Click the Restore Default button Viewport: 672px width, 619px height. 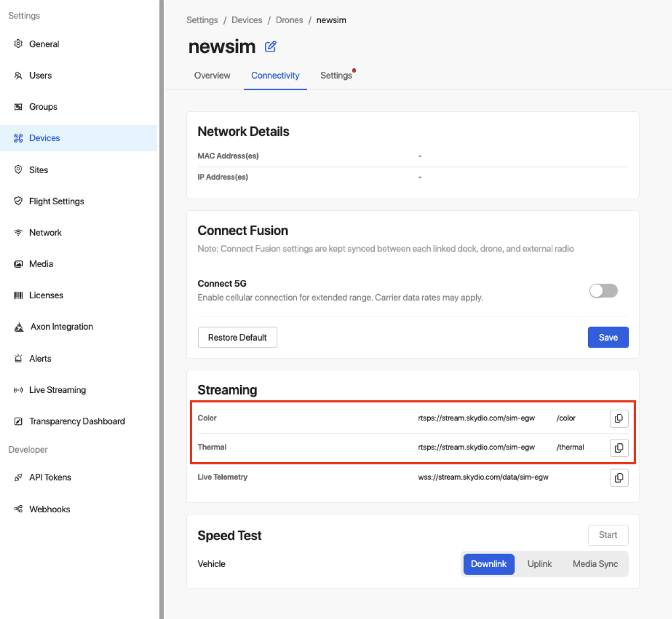[238, 337]
